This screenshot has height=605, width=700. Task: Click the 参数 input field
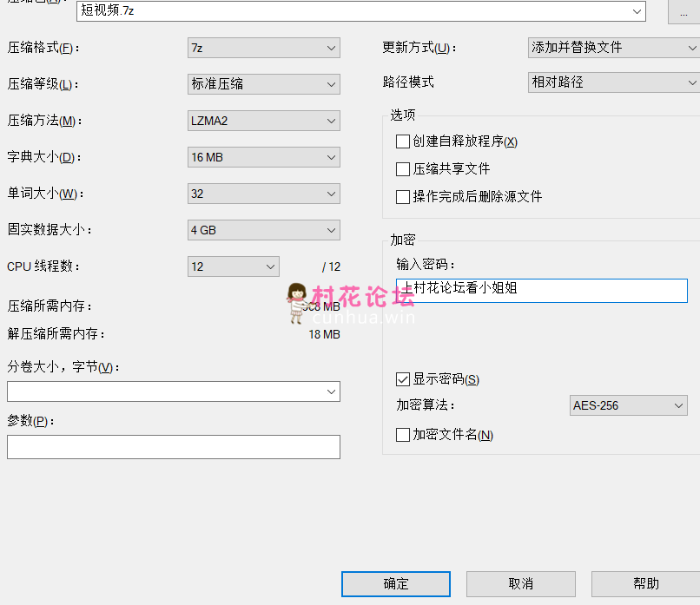pos(174,447)
